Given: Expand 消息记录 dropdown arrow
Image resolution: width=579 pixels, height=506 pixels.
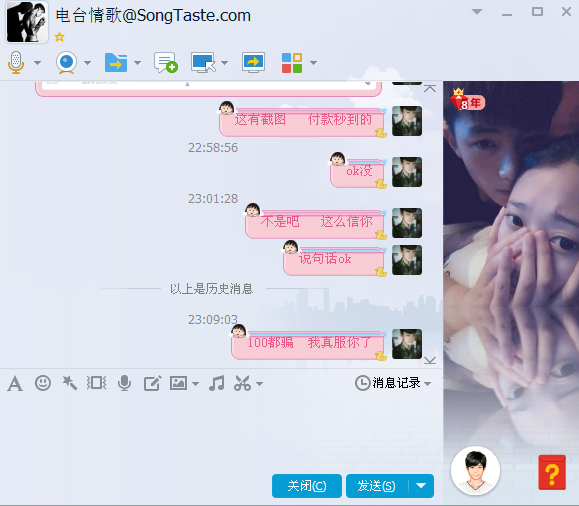Looking at the screenshot, I should 428,384.
